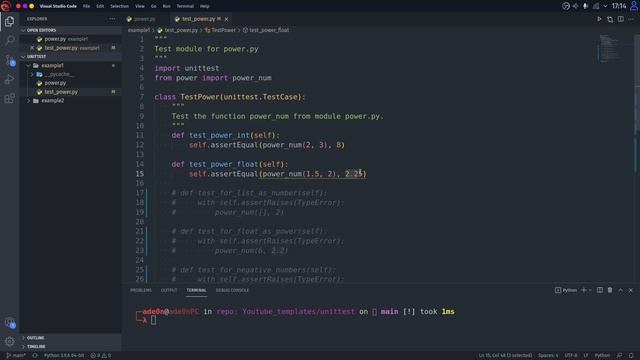Synchronize changes icon in status bar
The width and height of the screenshot is (640, 360).
[35, 356]
